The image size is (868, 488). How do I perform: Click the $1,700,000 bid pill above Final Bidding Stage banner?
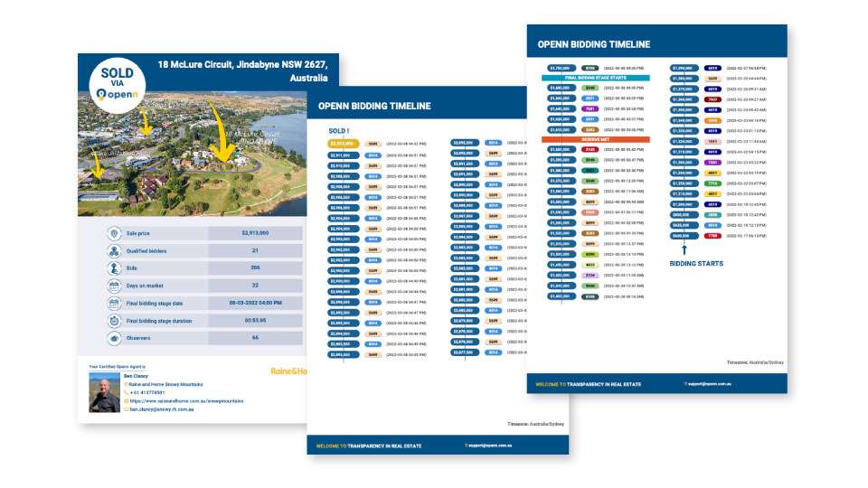coord(561,68)
